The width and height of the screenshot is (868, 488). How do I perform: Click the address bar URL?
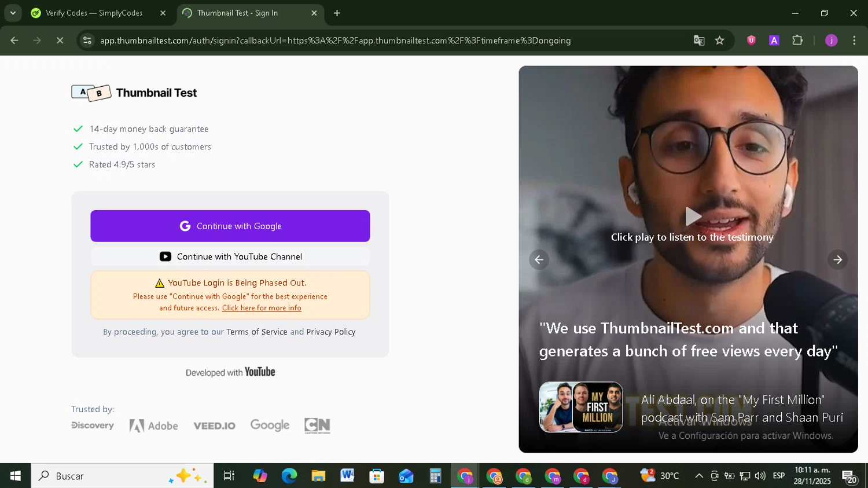[335, 41]
